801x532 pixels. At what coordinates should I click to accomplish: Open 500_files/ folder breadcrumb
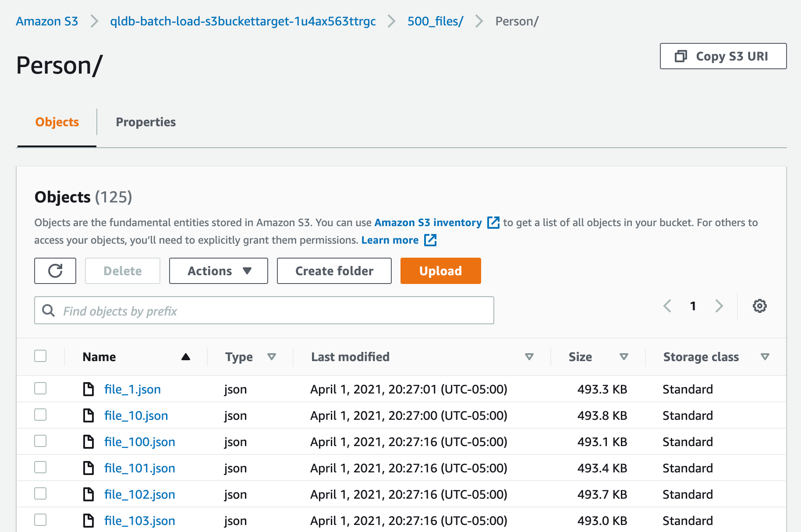435,21
